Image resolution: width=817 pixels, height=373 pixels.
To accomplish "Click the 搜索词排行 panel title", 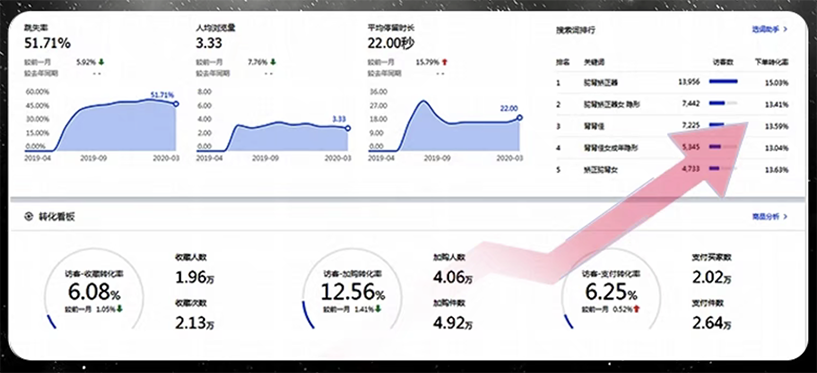I will 575,30.
